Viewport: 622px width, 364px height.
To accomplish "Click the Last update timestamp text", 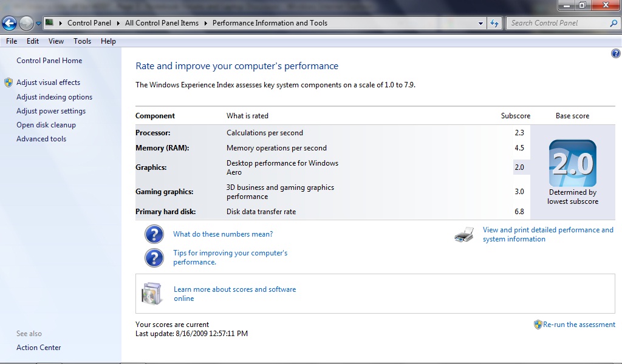I will (191, 334).
